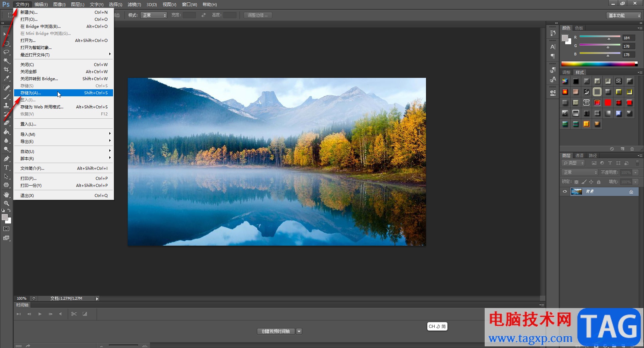Toggle lock transparent pixels
644x348 pixels.
[576, 182]
